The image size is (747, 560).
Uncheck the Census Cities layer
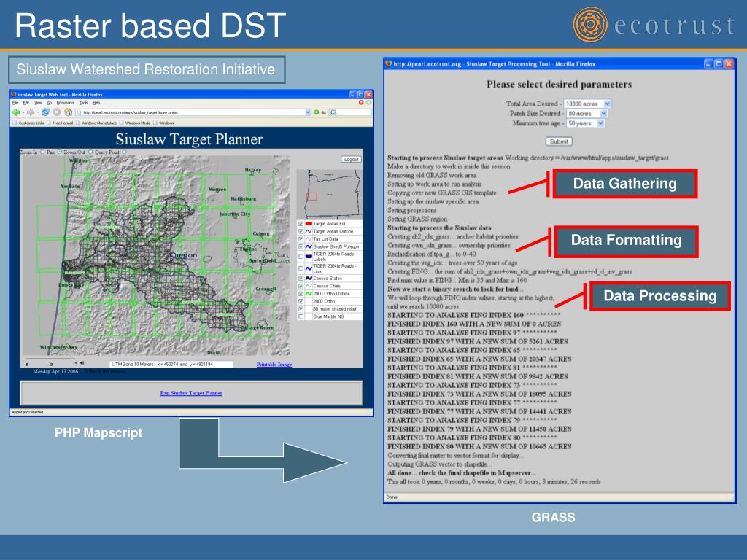[301, 286]
